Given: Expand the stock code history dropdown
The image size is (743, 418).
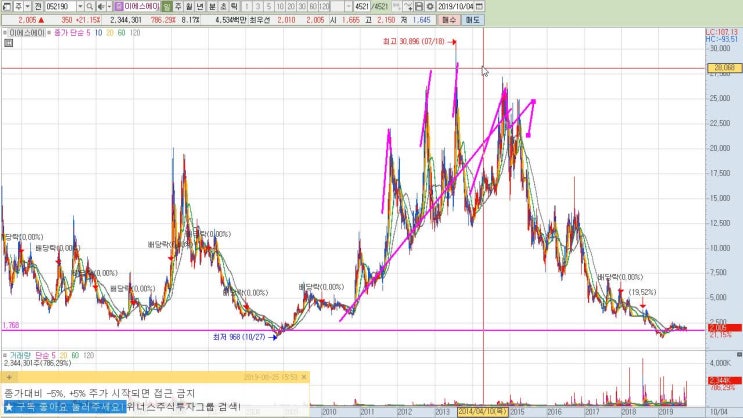Looking at the screenshot, I should (80, 7).
